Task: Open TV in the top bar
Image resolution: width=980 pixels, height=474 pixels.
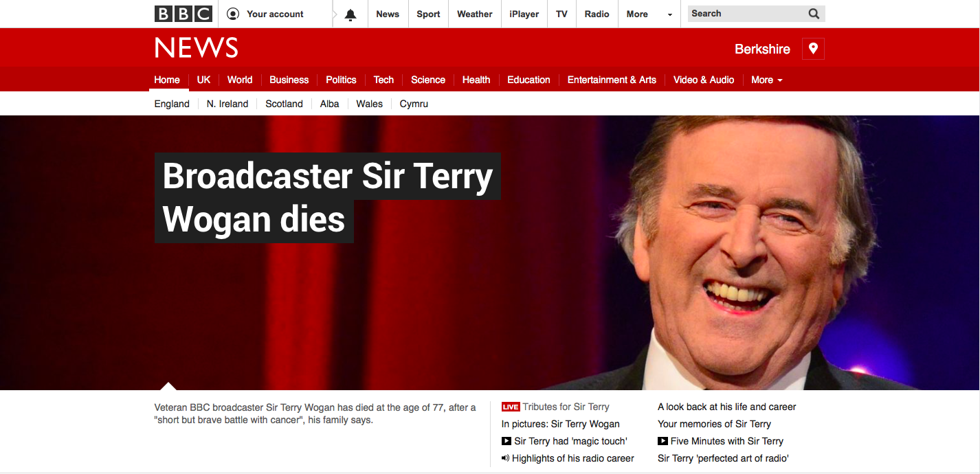Action: pyautogui.click(x=562, y=14)
